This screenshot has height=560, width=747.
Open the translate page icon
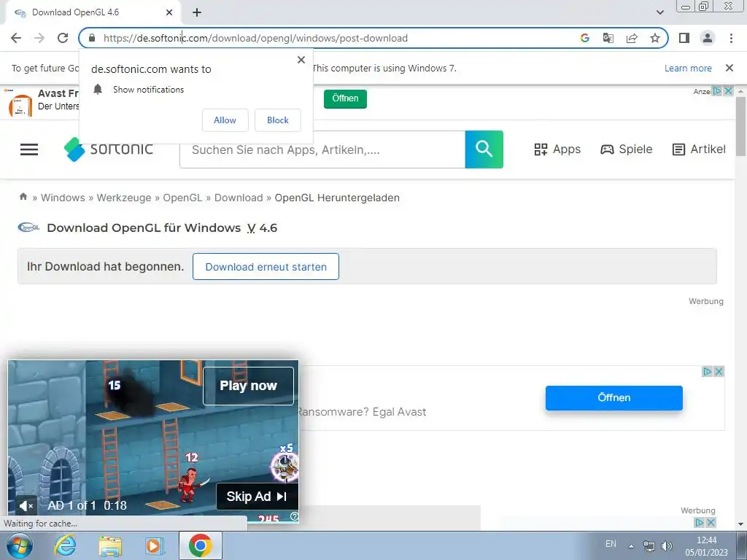pyautogui.click(x=608, y=38)
